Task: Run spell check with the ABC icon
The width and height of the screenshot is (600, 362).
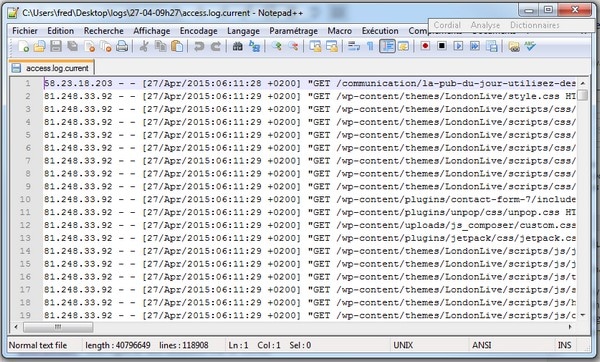Action: [530, 46]
